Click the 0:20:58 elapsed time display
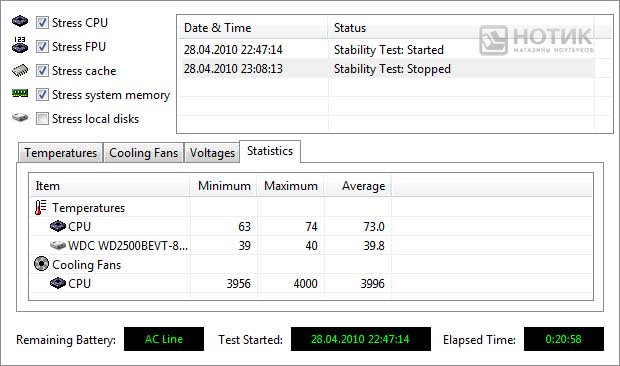This screenshot has height=366, width=620. (564, 339)
